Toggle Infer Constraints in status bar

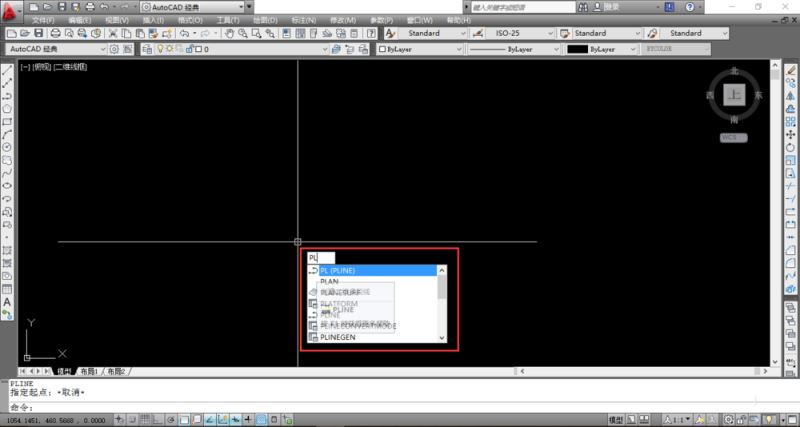119,420
